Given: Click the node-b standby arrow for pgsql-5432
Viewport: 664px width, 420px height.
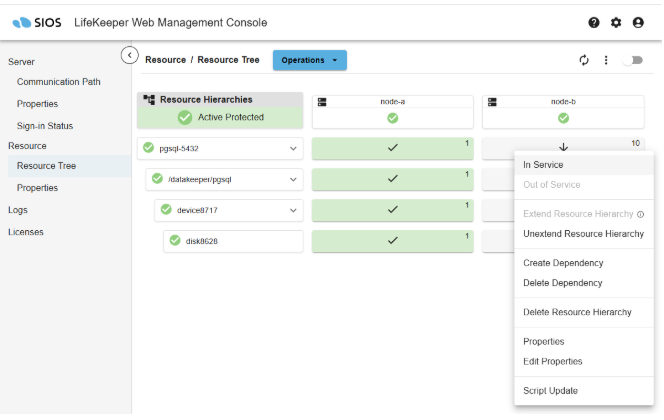Looking at the screenshot, I should pos(562,149).
